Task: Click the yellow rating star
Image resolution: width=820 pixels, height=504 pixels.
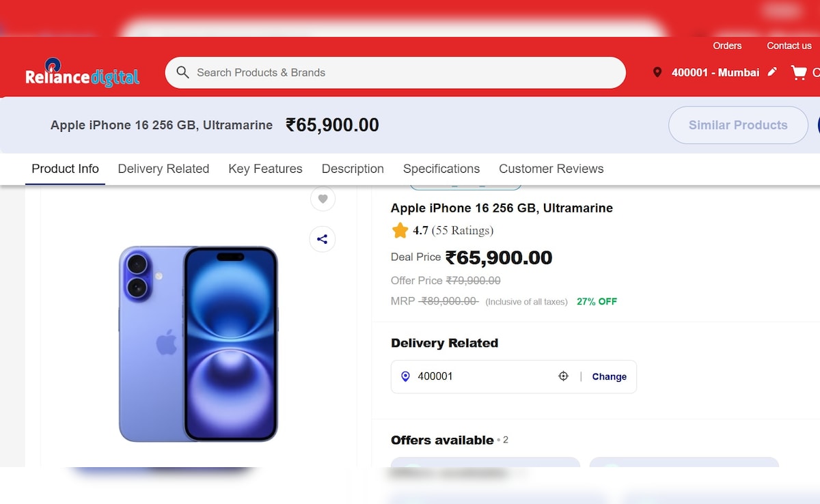Action: pos(400,231)
